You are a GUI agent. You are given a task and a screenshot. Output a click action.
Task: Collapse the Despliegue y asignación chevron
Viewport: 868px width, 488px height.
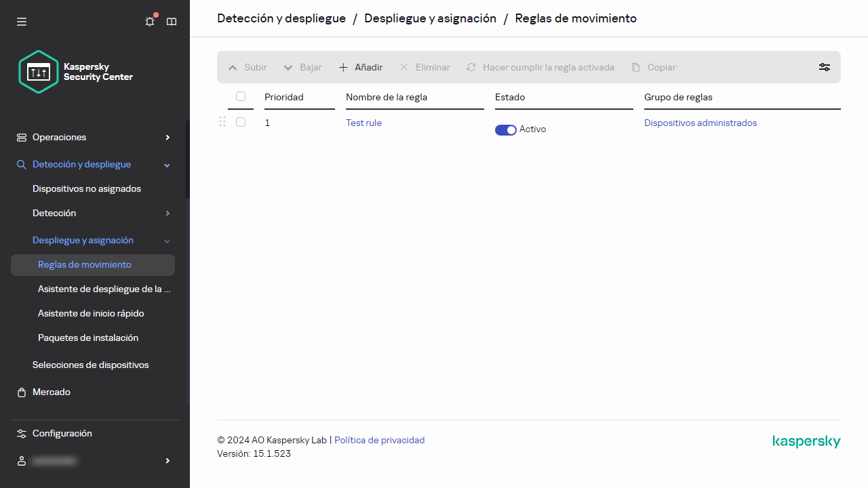click(167, 241)
